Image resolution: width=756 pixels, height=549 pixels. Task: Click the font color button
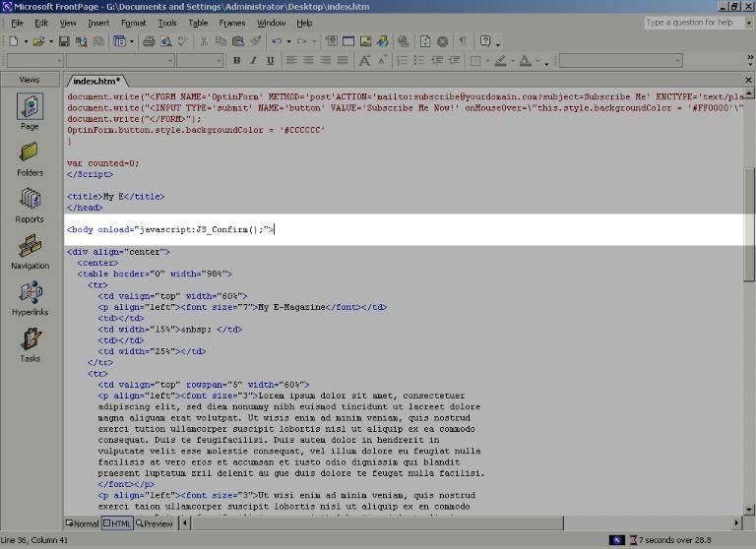pyautogui.click(x=524, y=61)
